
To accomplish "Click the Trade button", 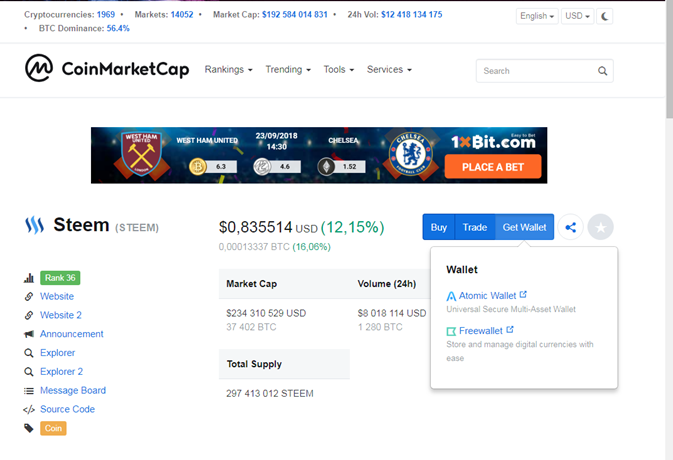I will (x=475, y=227).
